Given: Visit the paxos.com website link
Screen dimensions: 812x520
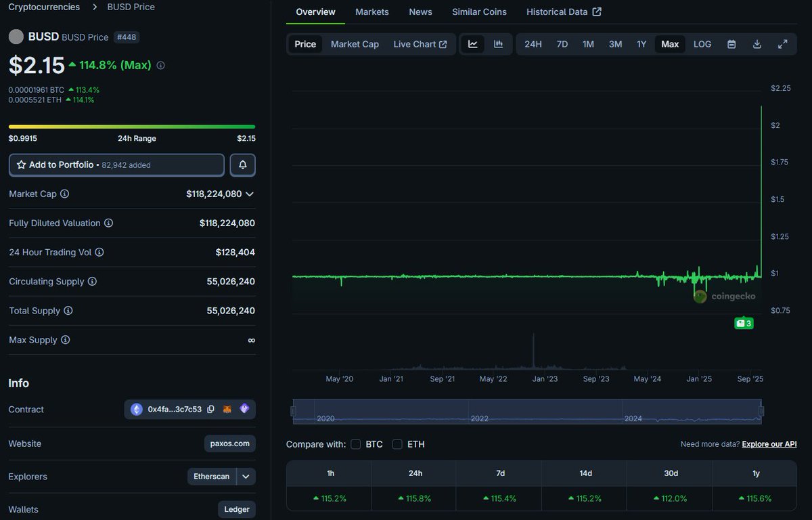Looking at the screenshot, I should point(229,443).
